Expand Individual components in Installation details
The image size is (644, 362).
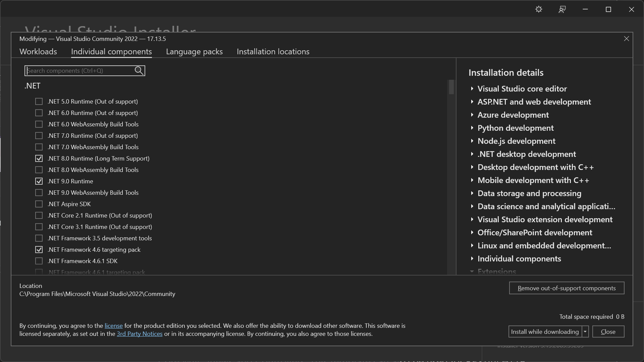point(472,258)
